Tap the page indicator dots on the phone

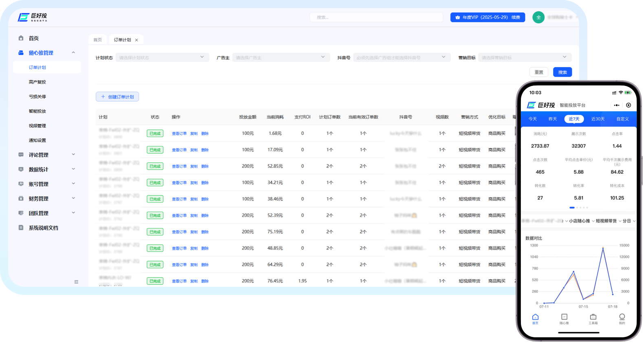(579, 208)
